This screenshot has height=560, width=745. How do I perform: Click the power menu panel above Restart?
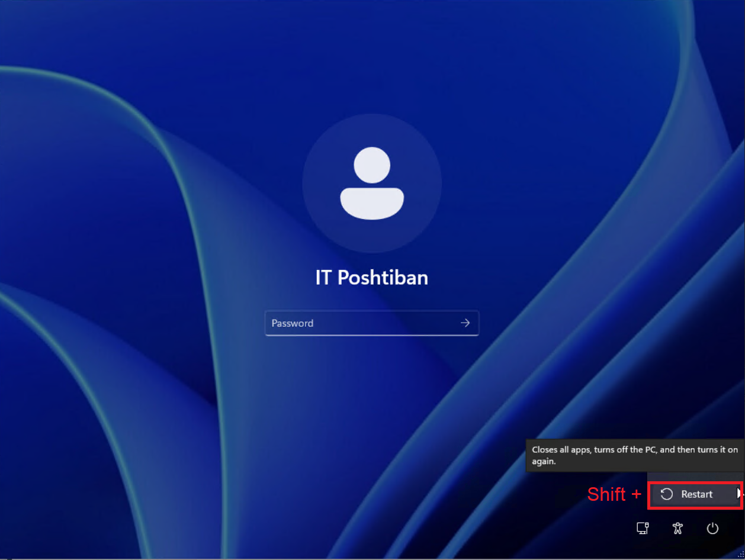(x=694, y=477)
